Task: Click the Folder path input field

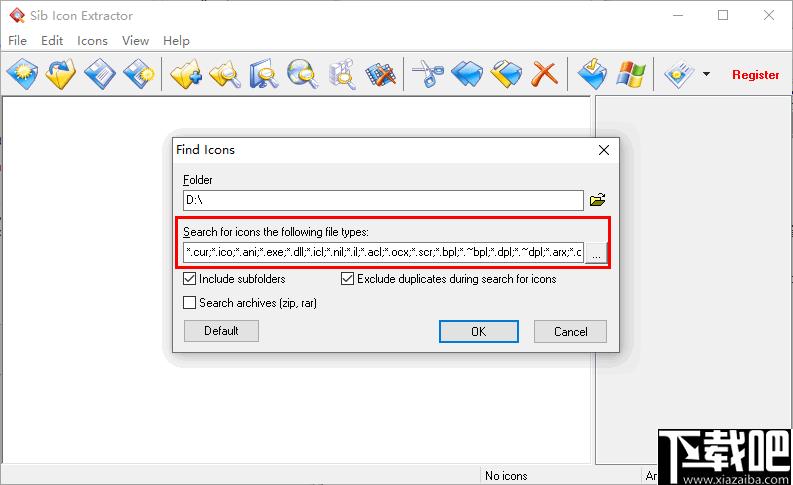Action: tap(383, 200)
